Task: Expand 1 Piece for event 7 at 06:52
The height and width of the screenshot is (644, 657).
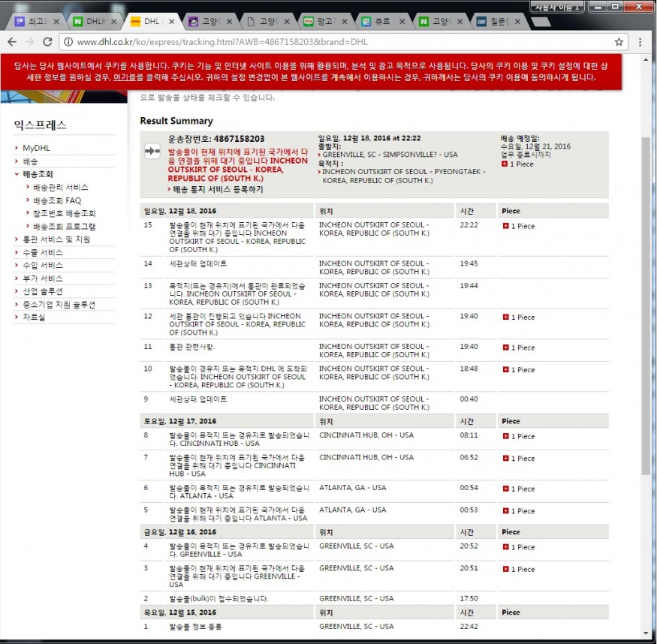Action: [506, 458]
